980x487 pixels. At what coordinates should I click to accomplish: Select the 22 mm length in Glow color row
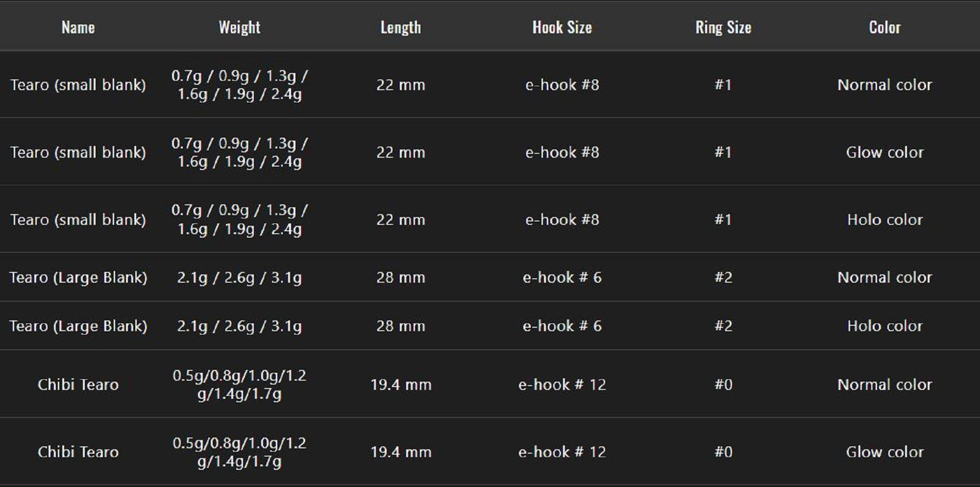pyautogui.click(x=400, y=152)
